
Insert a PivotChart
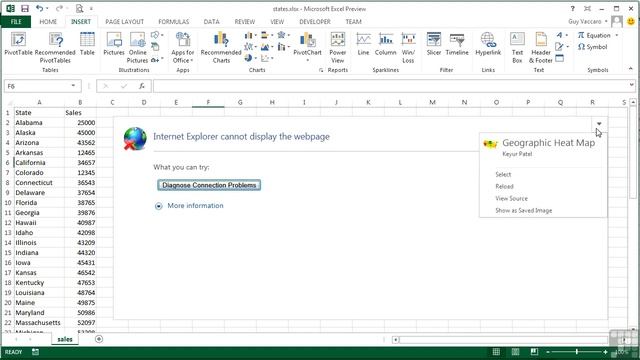point(307,44)
